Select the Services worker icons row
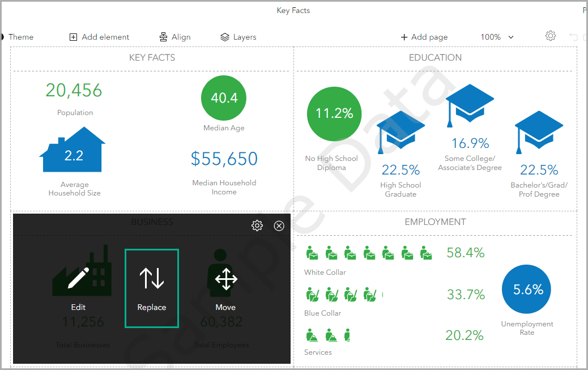Screen dimensions: 588x370 [x=328, y=335]
